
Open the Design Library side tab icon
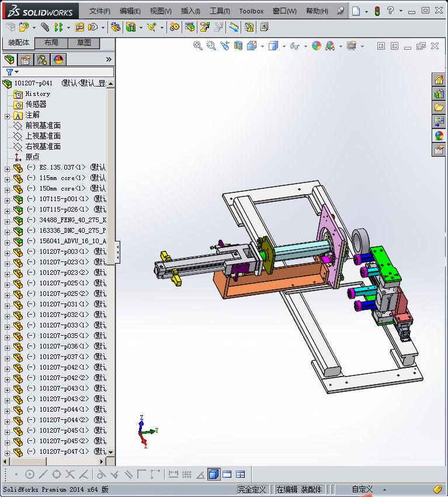[x=439, y=94]
